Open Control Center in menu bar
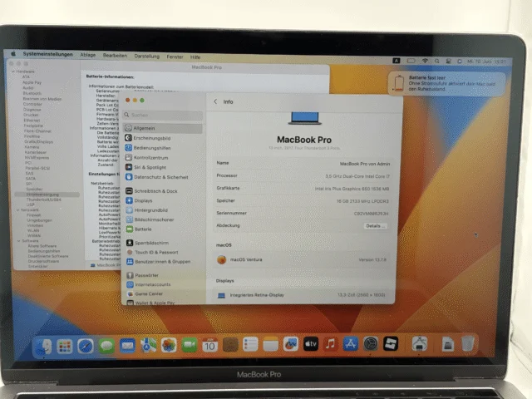 coord(448,61)
